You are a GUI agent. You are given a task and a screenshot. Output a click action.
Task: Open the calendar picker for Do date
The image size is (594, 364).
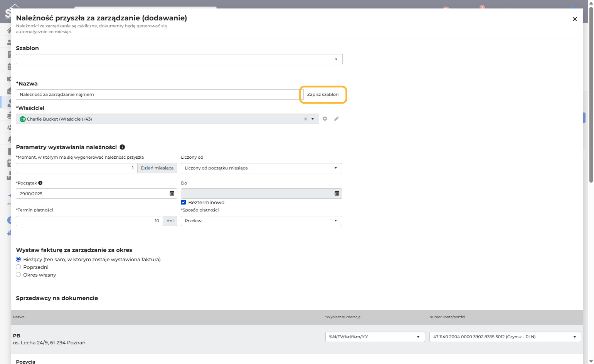(337, 193)
